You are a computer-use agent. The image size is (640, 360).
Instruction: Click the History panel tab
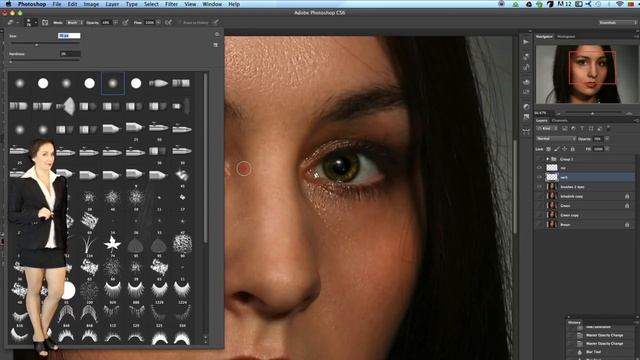[574, 322]
